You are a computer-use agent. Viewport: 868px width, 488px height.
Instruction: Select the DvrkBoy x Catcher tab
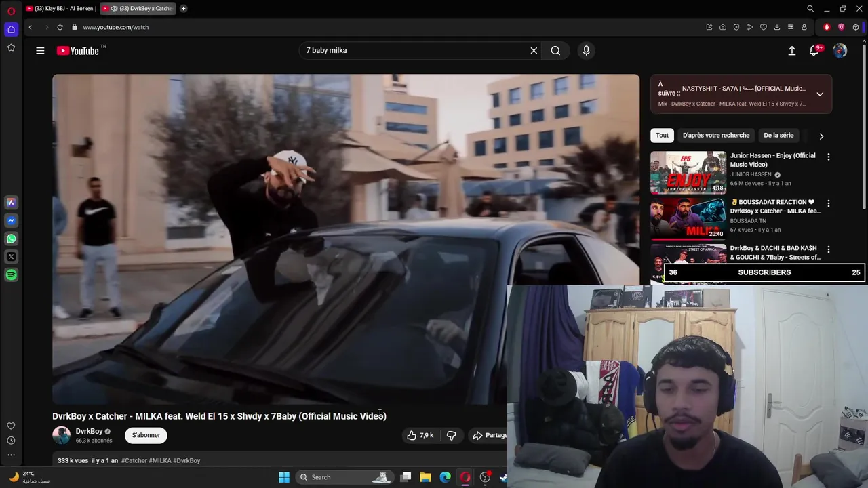[138, 9]
